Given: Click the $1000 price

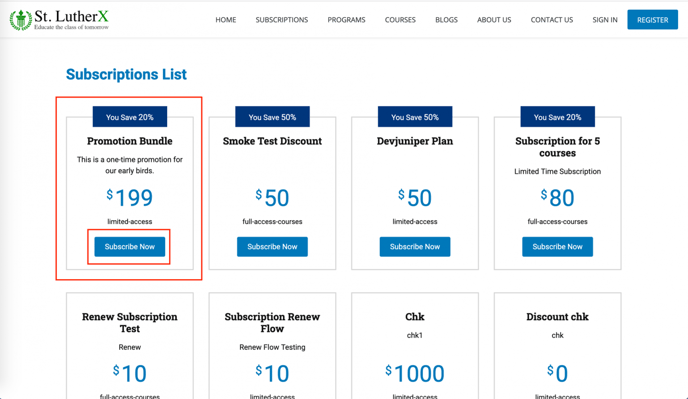Looking at the screenshot, I should [x=415, y=374].
